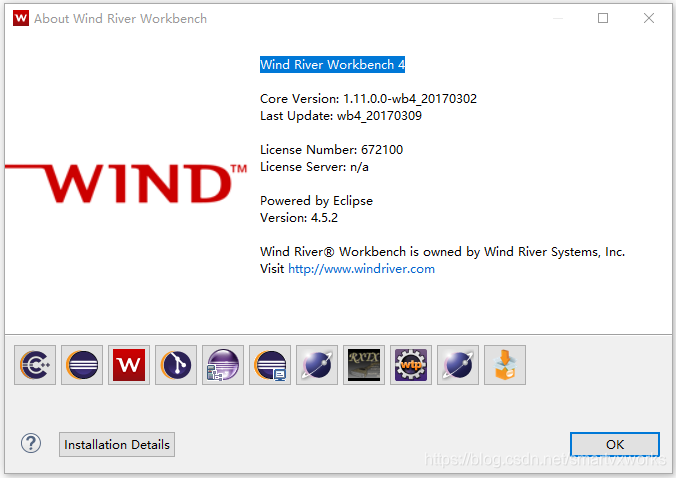Screen dimensions: 676x478
Task: Open help via the question mark icon
Action: (x=31, y=443)
